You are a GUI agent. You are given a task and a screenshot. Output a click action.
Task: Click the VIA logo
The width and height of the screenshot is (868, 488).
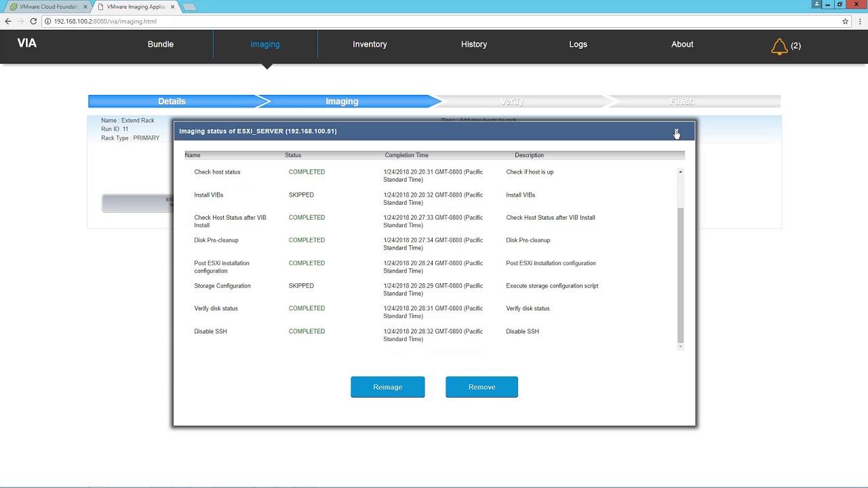pyautogui.click(x=27, y=43)
